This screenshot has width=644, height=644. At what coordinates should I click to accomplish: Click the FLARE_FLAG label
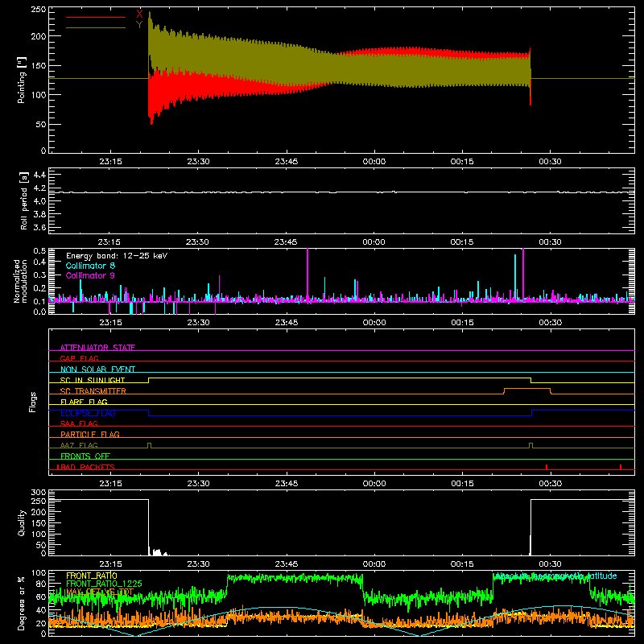coord(84,402)
